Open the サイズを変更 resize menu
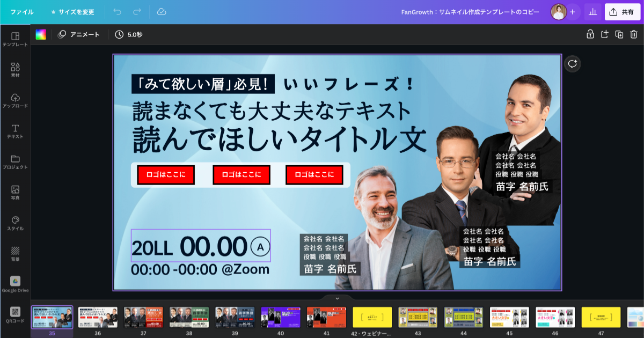 (72, 12)
